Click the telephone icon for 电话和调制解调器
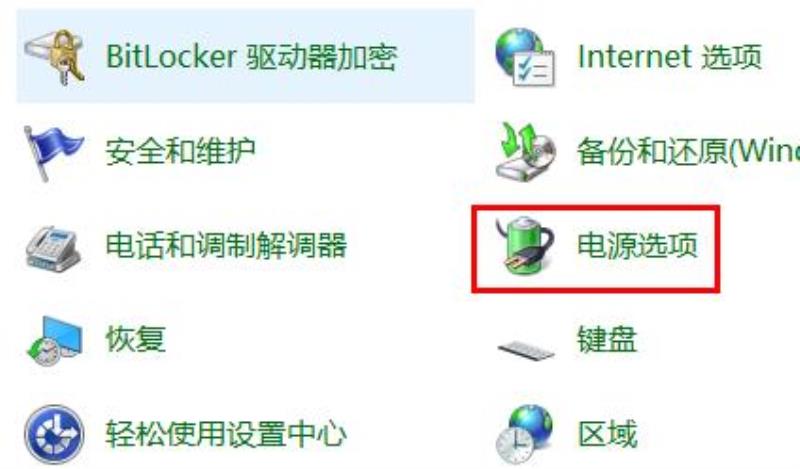This screenshot has width=800, height=469. [x=53, y=248]
